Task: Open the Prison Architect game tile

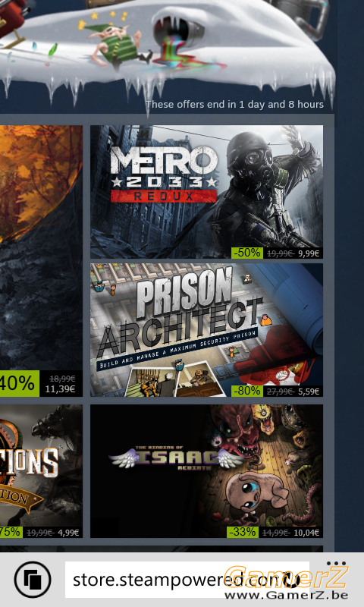Action: 206,330
